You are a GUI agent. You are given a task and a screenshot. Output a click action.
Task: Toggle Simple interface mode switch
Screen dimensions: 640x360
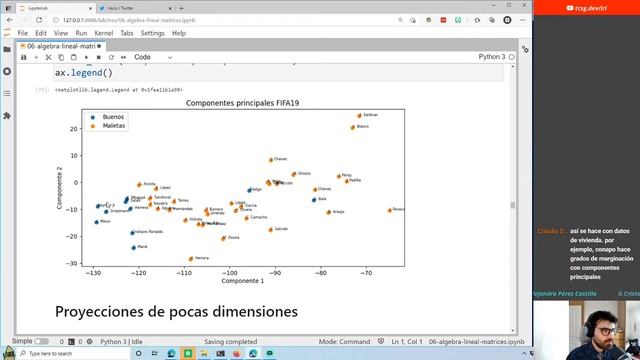pos(42,341)
